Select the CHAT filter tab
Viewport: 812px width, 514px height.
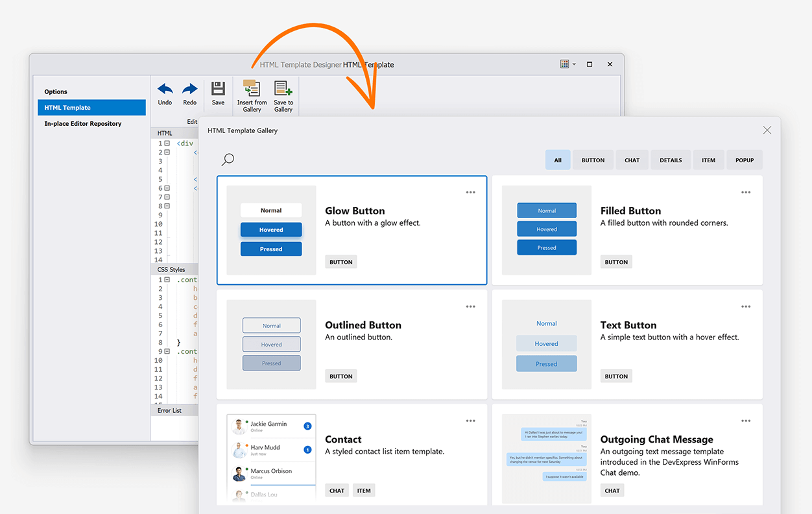(632, 160)
